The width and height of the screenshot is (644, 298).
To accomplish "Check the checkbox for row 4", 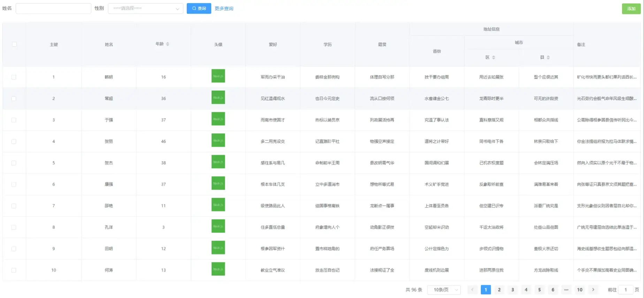I will 14,141.
